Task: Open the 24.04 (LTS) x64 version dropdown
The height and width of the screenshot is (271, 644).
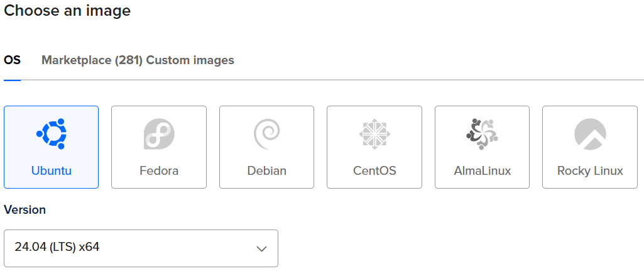Action: click(141, 248)
